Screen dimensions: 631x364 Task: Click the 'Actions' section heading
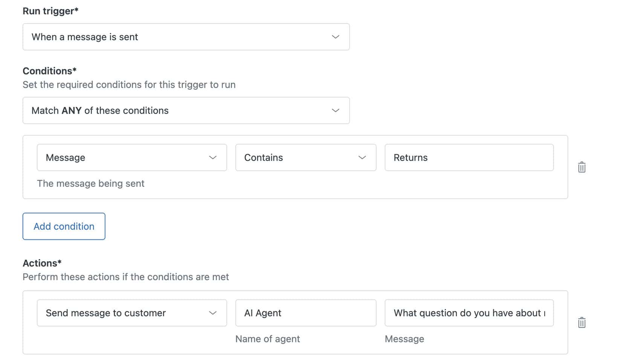click(x=42, y=263)
